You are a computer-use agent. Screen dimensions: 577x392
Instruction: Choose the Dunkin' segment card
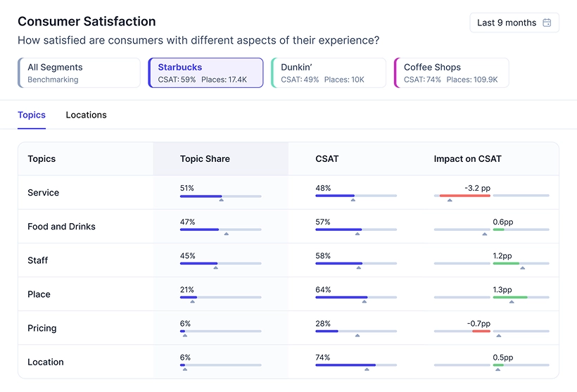click(x=329, y=73)
